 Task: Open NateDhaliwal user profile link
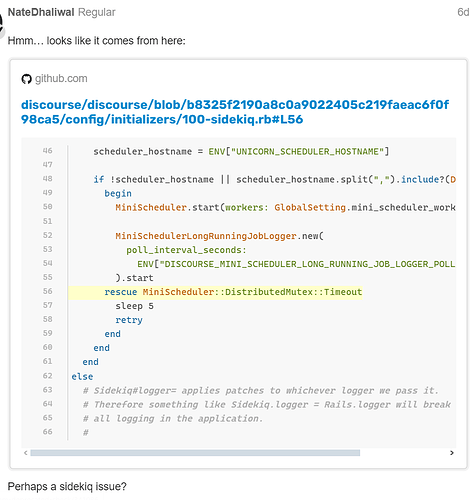pos(41,12)
